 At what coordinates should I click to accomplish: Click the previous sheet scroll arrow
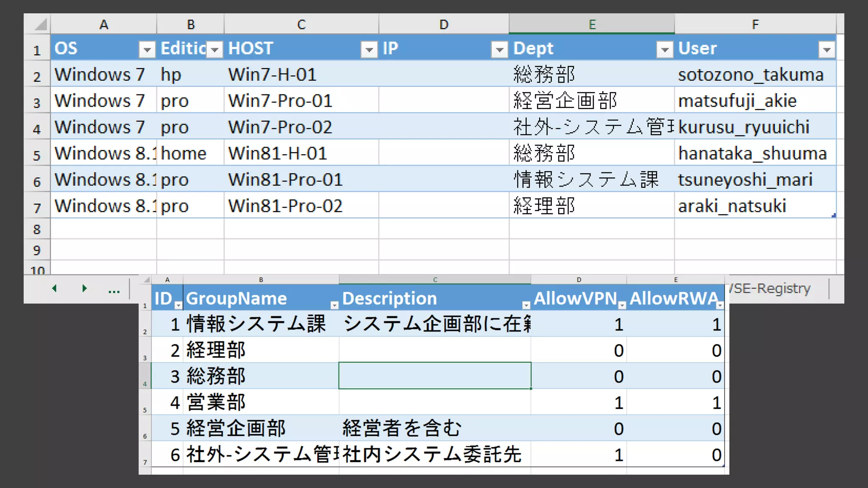coord(54,288)
